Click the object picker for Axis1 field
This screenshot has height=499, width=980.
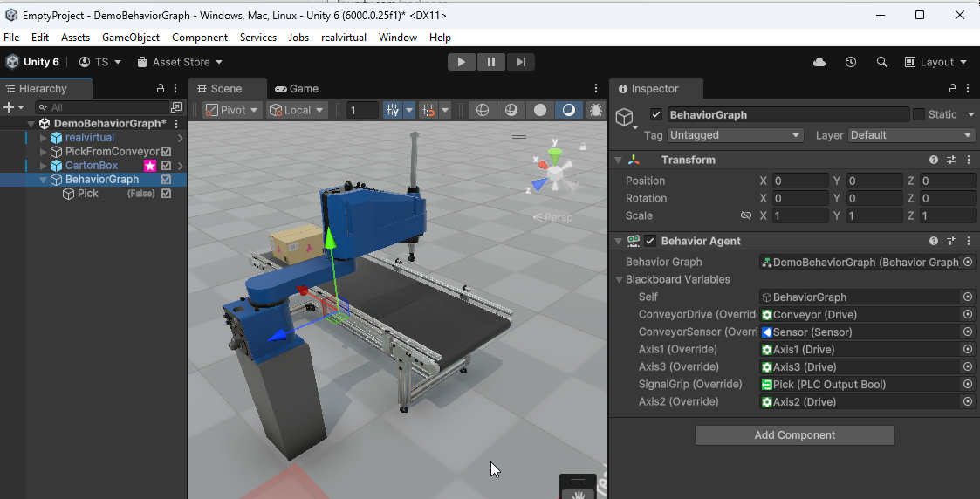pyautogui.click(x=967, y=349)
